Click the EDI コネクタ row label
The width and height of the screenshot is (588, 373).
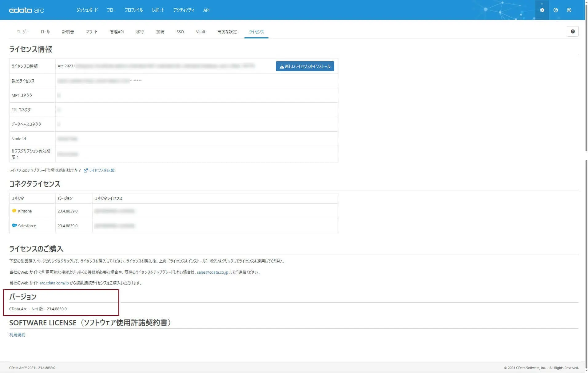point(21,110)
